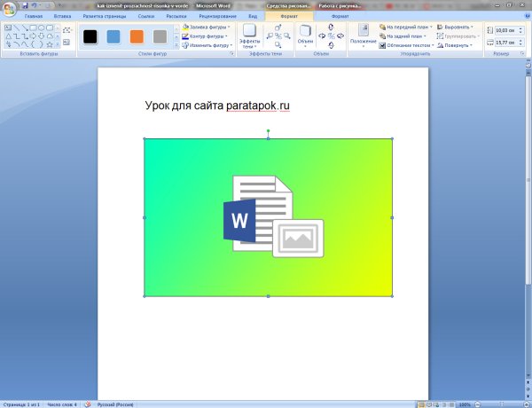Select the orange shape style swatch

(137, 36)
